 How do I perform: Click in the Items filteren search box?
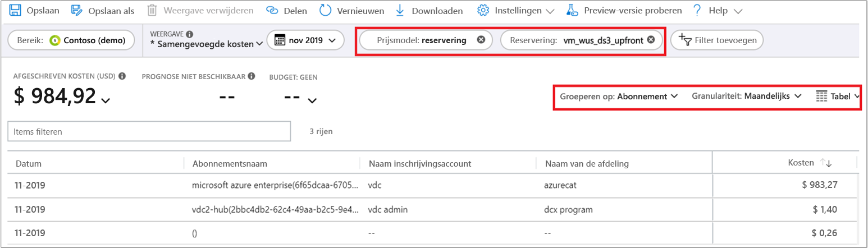tap(149, 131)
